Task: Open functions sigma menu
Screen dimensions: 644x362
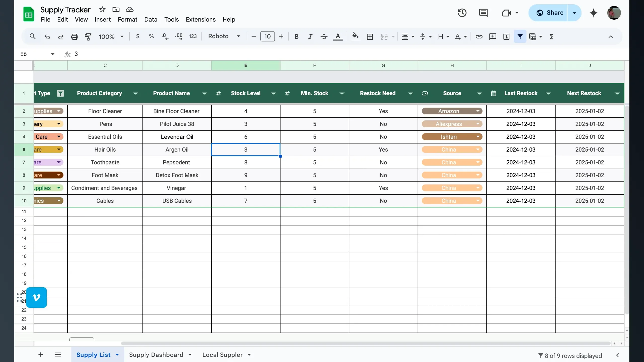Action: 551,37
